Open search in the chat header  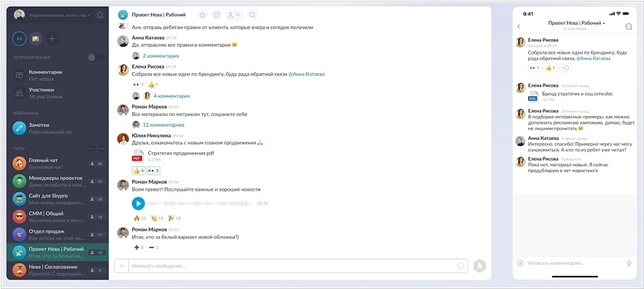pos(253,15)
